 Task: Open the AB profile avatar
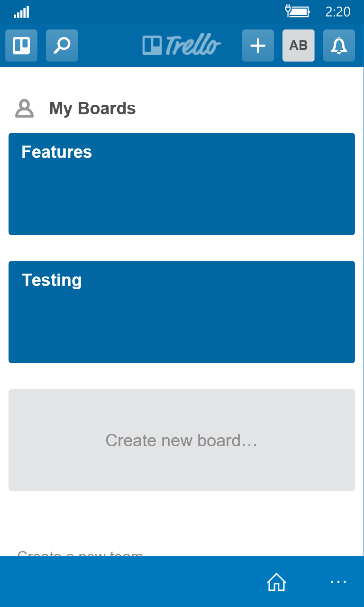tap(298, 46)
